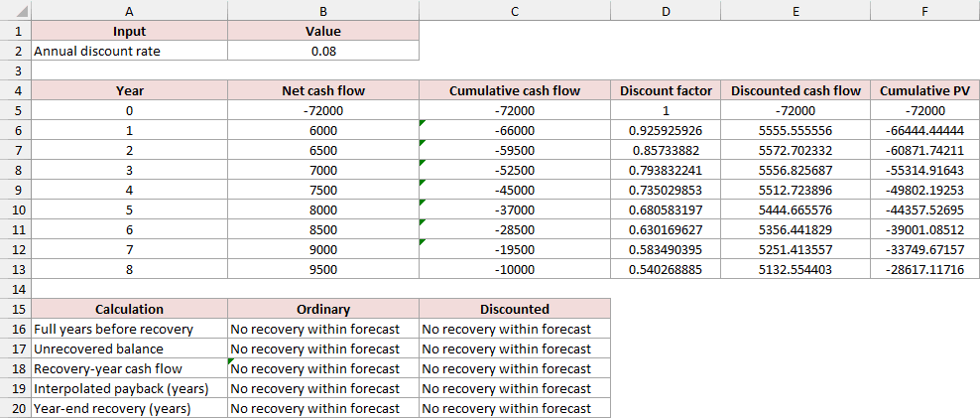This screenshot has height=418, width=980.
Task: Select discount factor 0.793832241
Action: tap(667, 171)
